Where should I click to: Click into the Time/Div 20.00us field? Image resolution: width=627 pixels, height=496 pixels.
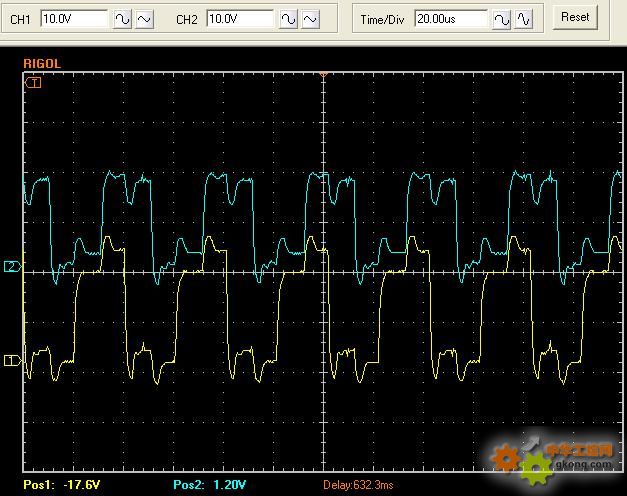pyautogui.click(x=451, y=19)
